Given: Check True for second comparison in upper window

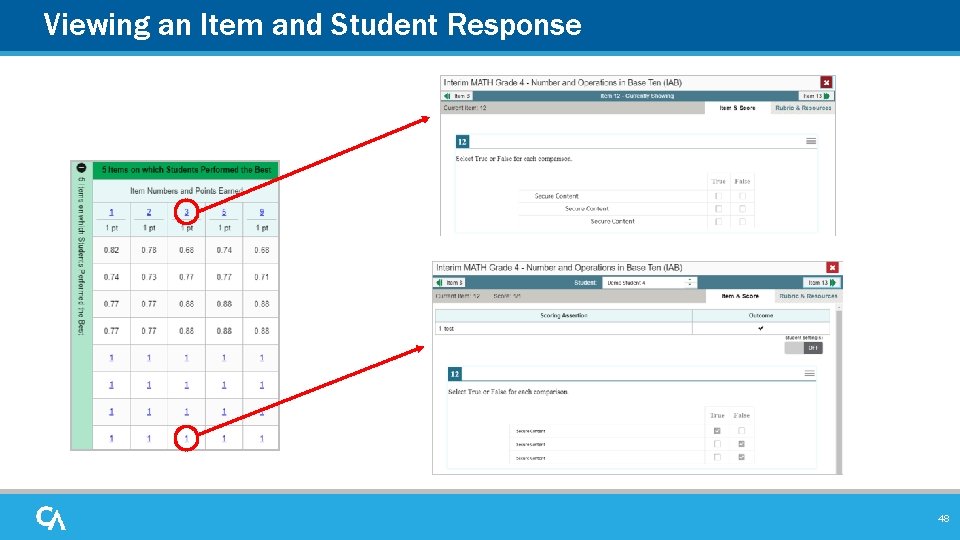Looking at the screenshot, I should 718,209.
